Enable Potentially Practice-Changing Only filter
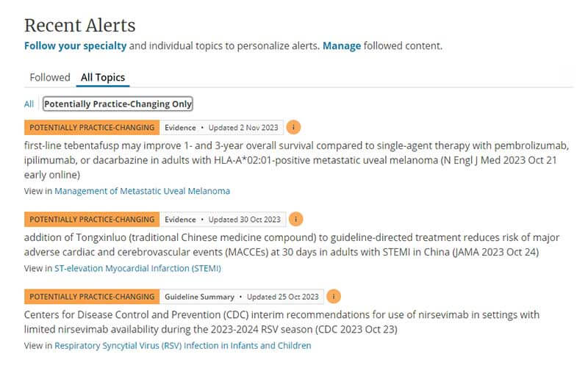This screenshot has height=365, width=588. (x=118, y=104)
